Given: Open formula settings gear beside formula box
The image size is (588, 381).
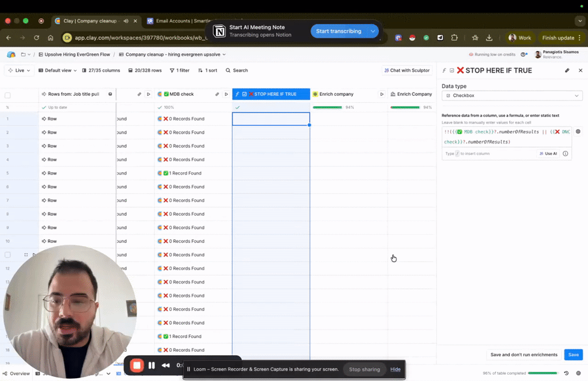Looking at the screenshot, I should [578, 131].
